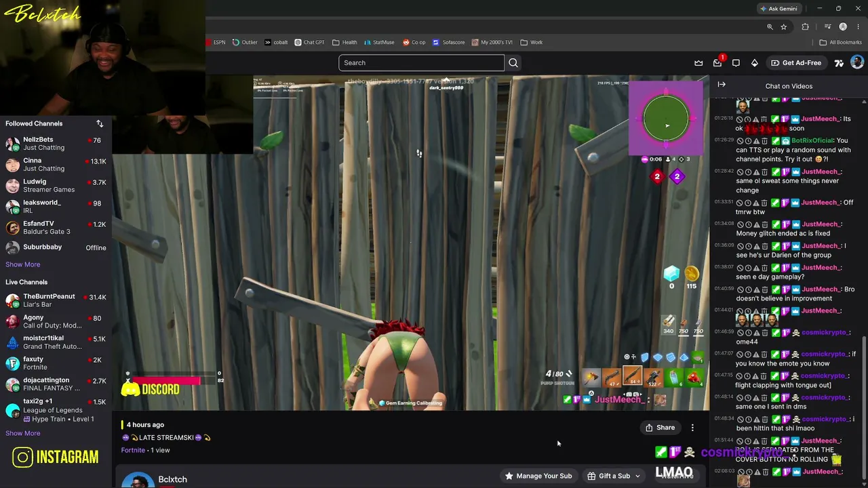Click the 7TV icon in Twitch navbar
The image size is (868, 488).
(x=839, y=63)
